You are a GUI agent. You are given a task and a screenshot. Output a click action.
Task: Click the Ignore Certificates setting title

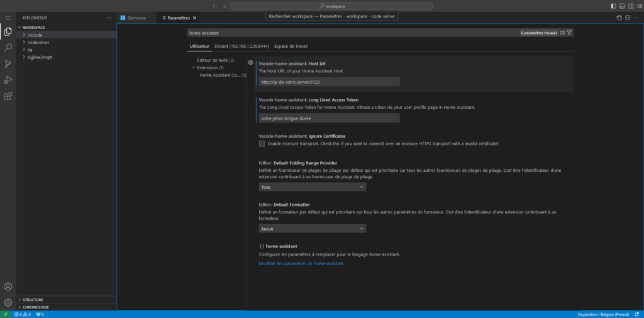[x=302, y=136]
